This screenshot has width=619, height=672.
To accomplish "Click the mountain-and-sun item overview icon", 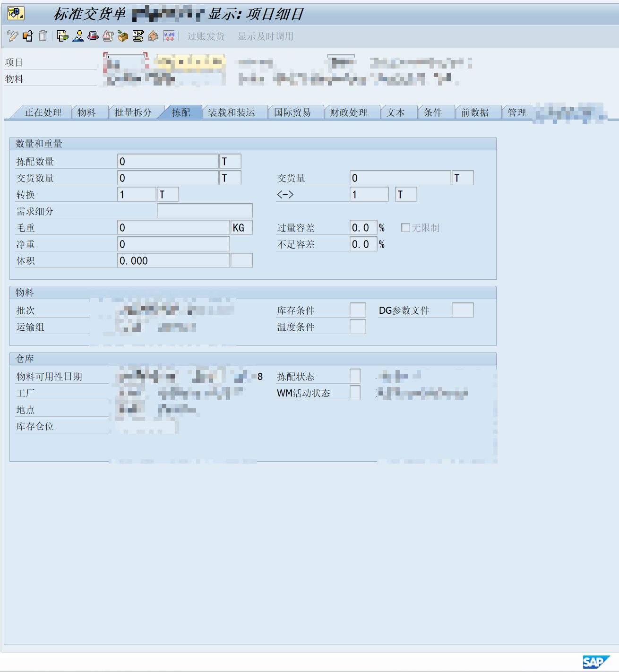I will [x=78, y=36].
